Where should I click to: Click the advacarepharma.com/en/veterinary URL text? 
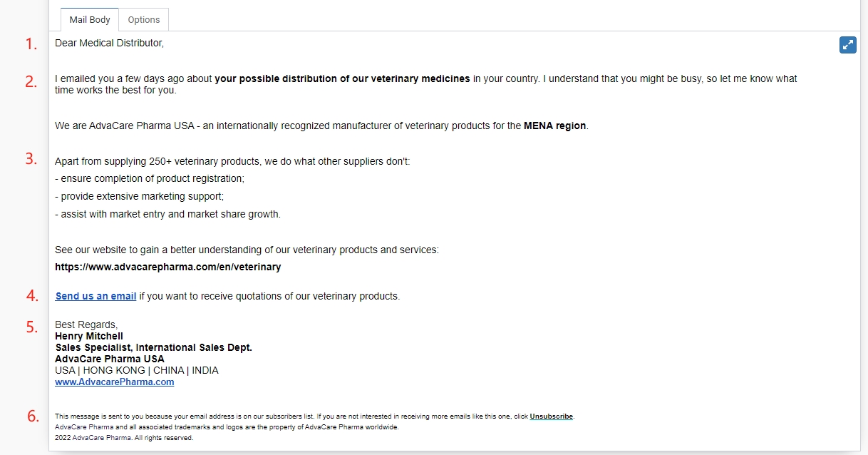(168, 267)
